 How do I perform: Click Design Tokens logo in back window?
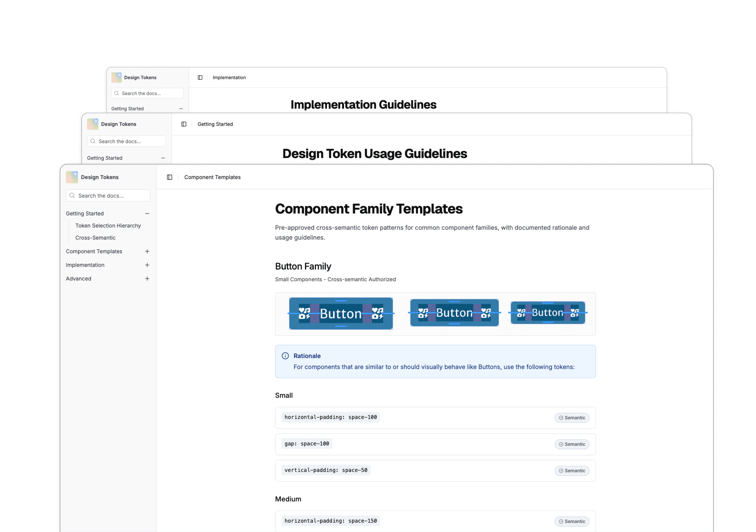coord(117,78)
